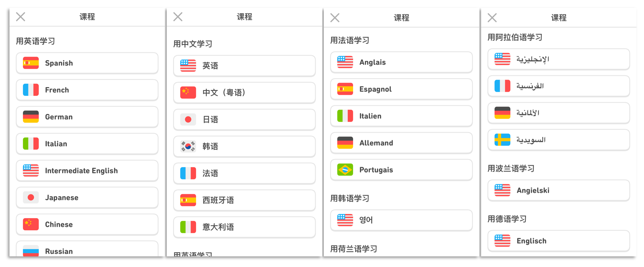Select the 日语 course option

244,120
